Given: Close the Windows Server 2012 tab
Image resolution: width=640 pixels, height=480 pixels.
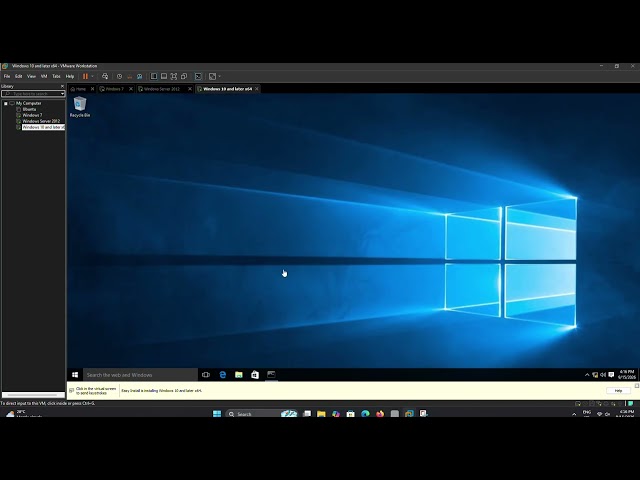Looking at the screenshot, I should [x=190, y=89].
